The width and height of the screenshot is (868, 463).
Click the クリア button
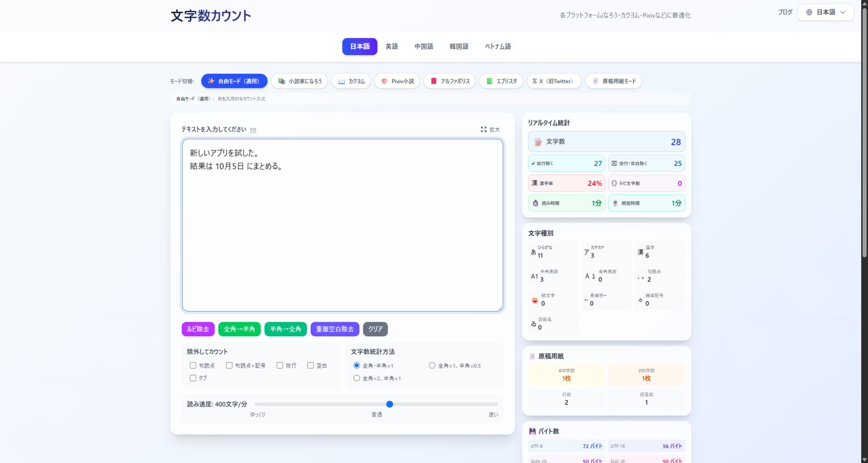(375, 329)
